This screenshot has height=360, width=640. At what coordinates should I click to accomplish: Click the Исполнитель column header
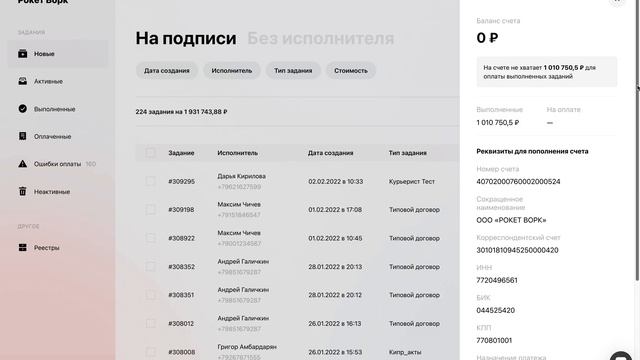tap(237, 153)
